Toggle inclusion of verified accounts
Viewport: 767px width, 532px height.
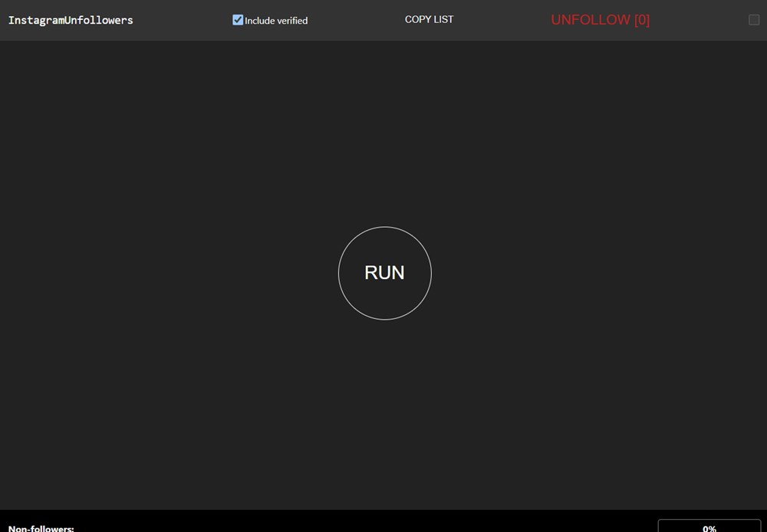(238, 20)
